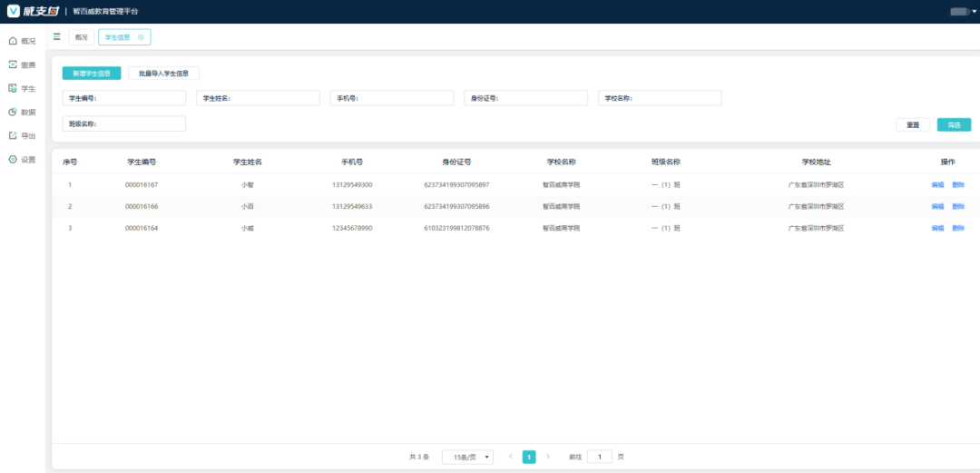Viewport: 980px width, 473px height.
Task: Open the 数据 data sidebar section
Action: point(22,112)
